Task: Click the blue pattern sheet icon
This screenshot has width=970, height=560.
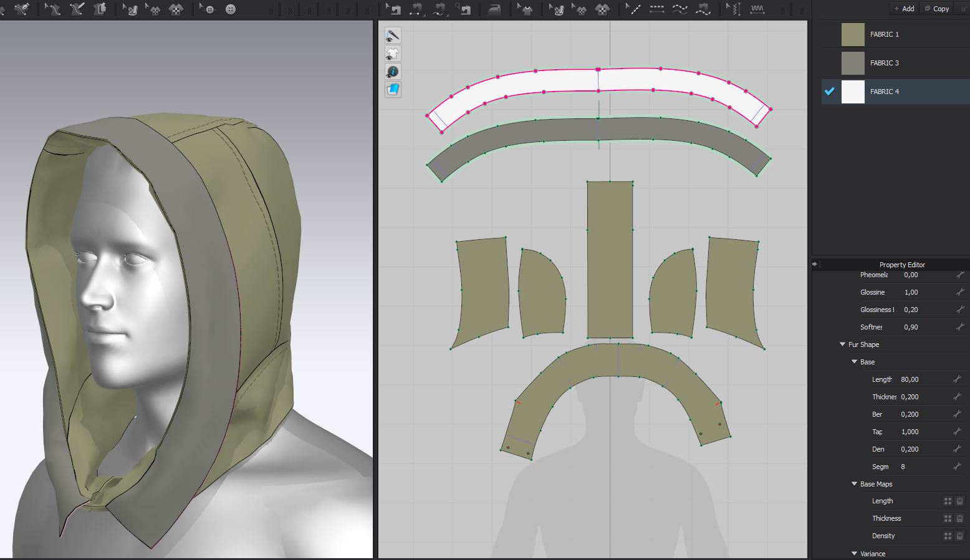Action: tap(393, 90)
